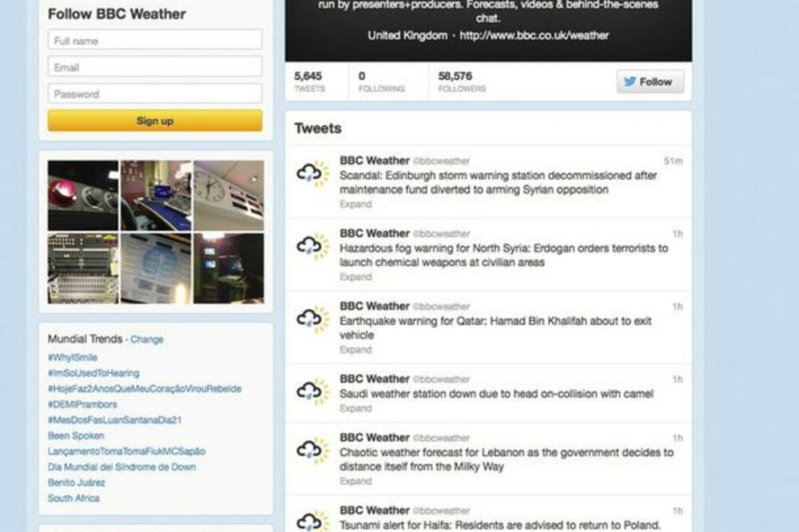799x532 pixels.
Task: Open the red button photo thumbnail
Action: click(x=83, y=195)
